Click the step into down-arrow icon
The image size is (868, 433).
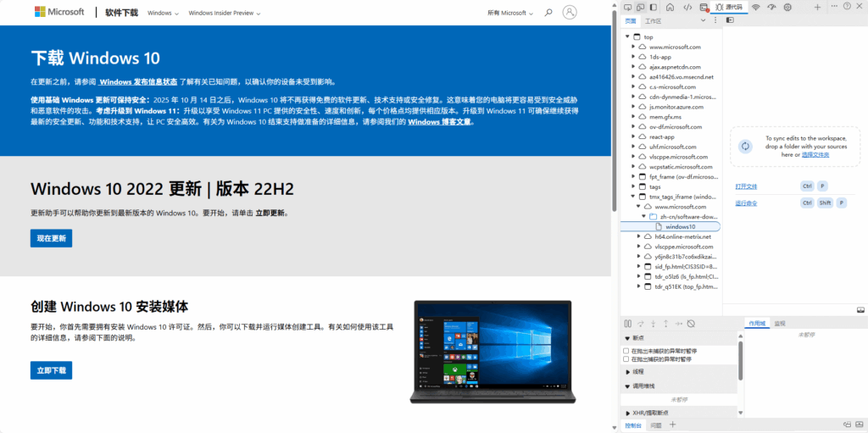pos(654,324)
